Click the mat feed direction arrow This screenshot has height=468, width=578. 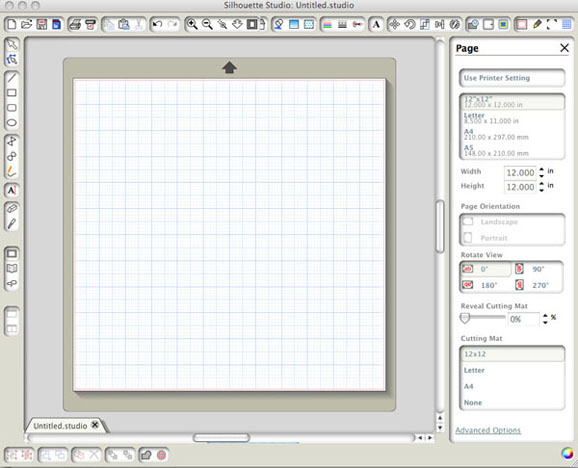tap(229, 67)
